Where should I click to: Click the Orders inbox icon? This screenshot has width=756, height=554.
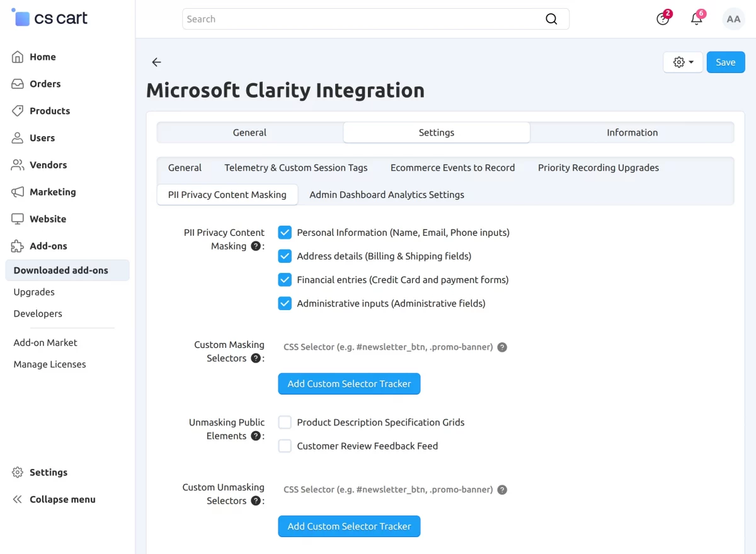[18, 84]
